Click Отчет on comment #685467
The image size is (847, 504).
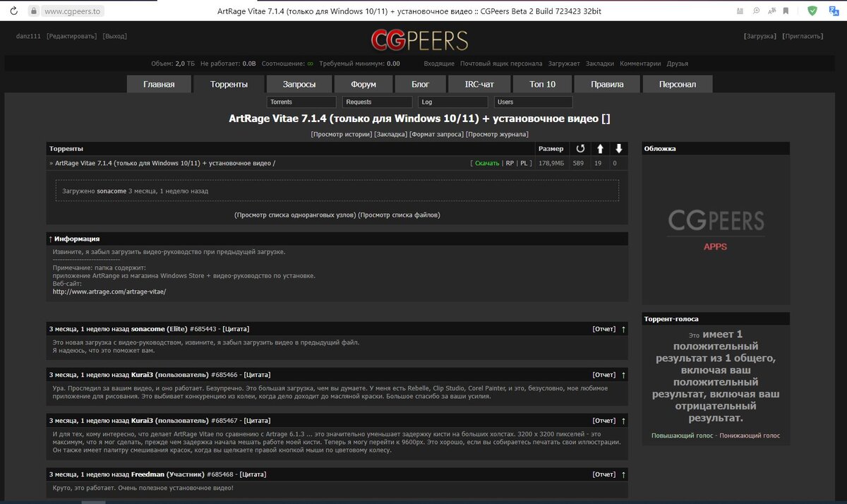point(604,420)
